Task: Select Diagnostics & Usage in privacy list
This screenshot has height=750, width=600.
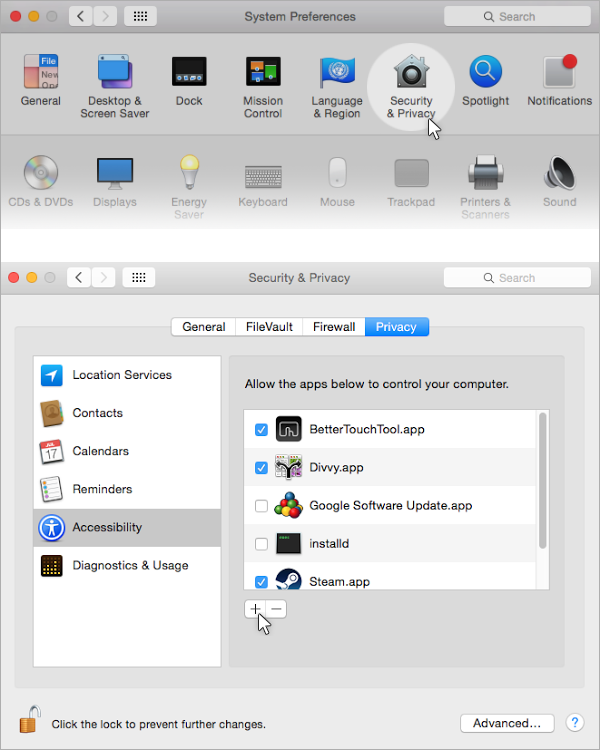Action: (x=127, y=565)
